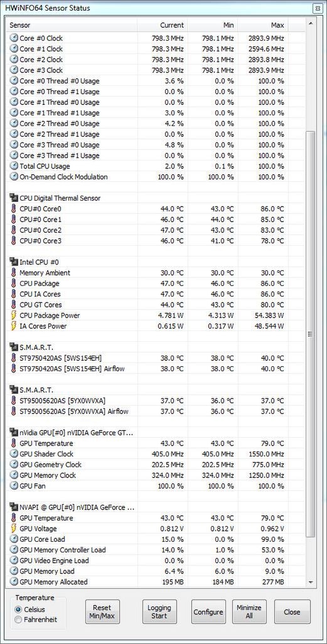Click the GPU Memory Clock gauge icon
Viewport: 327px width, 644px height.
[x=14, y=476]
